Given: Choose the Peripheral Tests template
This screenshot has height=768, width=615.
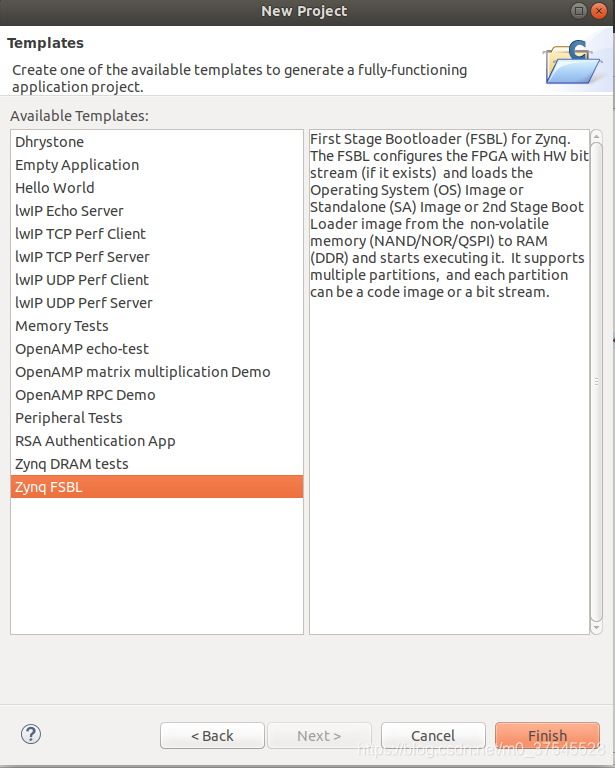Looking at the screenshot, I should click(x=157, y=418).
